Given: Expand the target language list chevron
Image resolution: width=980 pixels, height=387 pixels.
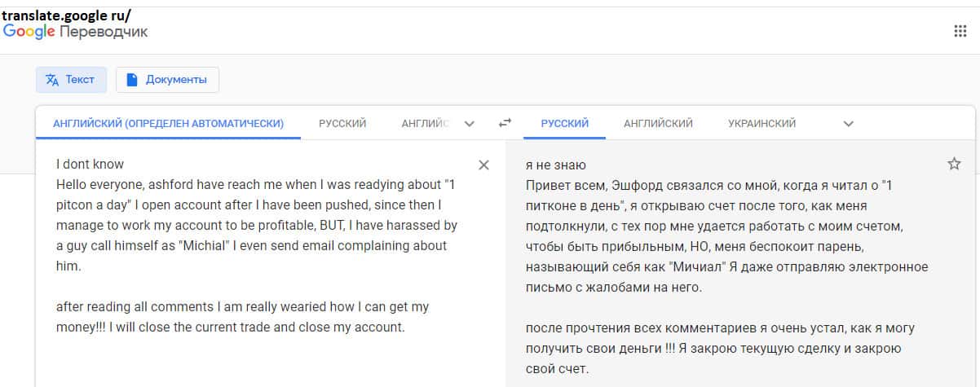Looking at the screenshot, I should pos(848,124).
